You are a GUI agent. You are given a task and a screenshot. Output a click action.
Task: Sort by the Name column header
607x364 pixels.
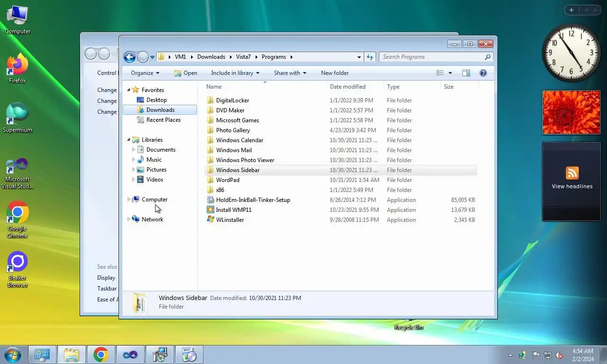(265, 87)
